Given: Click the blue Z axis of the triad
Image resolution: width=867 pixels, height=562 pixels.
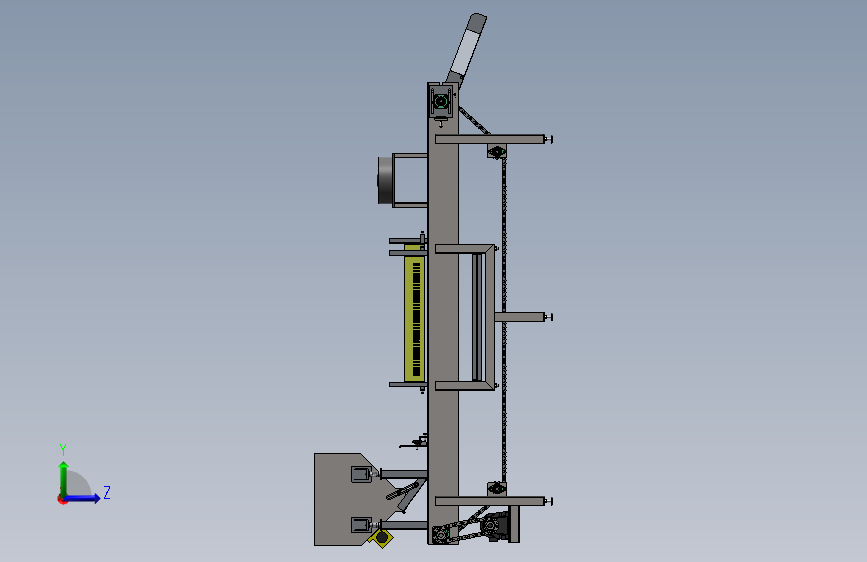Looking at the screenshot, I should pyautogui.click(x=82, y=498).
